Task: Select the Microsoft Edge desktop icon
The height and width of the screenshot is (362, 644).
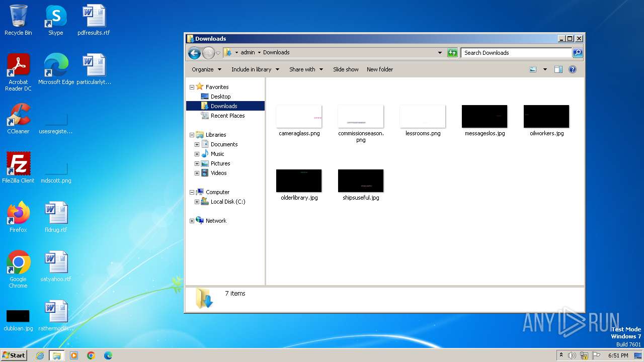Action: (x=56, y=69)
